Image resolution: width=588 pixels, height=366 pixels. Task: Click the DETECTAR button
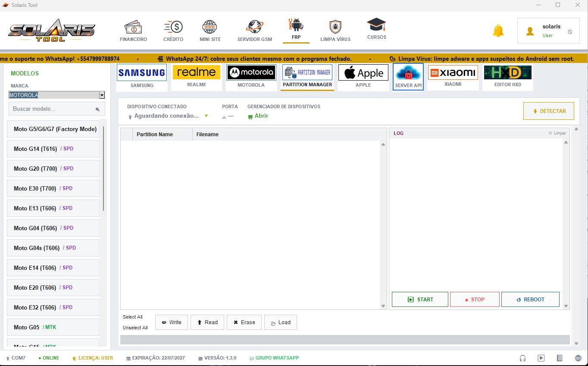(x=548, y=111)
